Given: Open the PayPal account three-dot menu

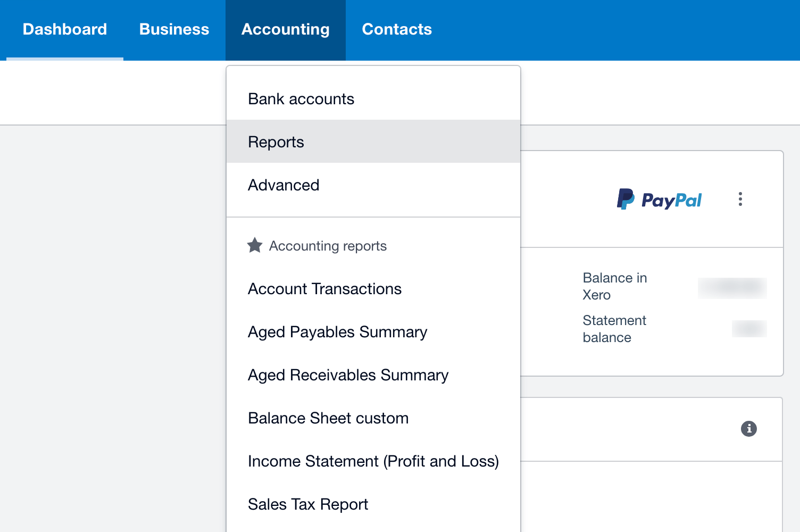Looking at the screenshot, I should [x=740, y=199].
